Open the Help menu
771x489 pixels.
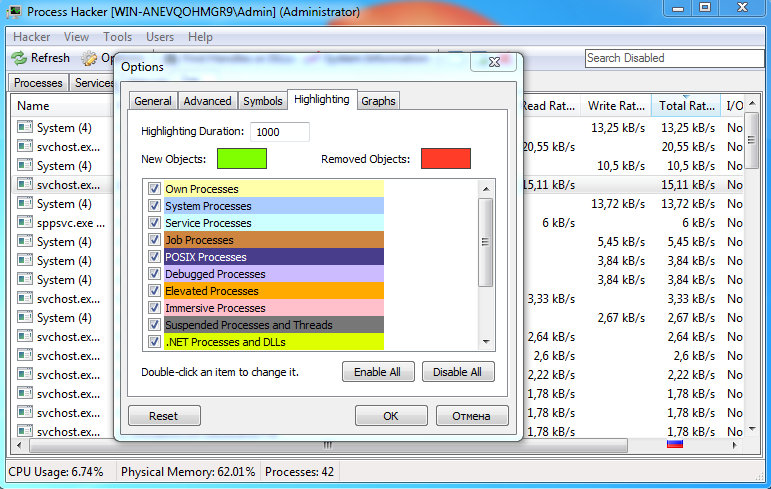coord(200,37)
